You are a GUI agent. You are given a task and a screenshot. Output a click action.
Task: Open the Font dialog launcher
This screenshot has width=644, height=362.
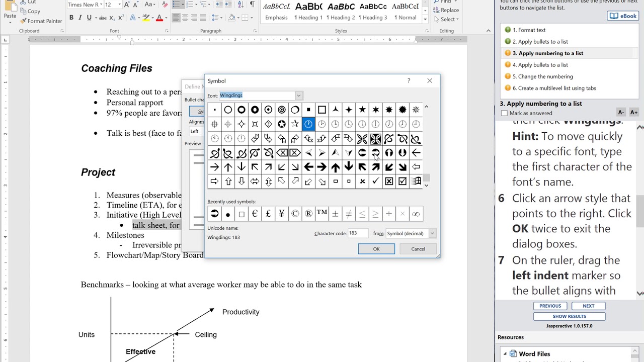point(167,31)
